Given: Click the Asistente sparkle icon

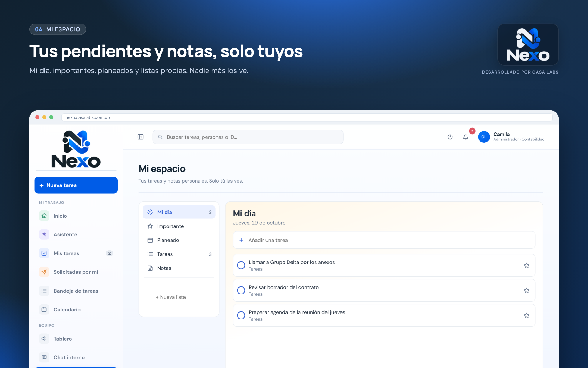Looking at the screenshot, I should [x=44, y=234].
